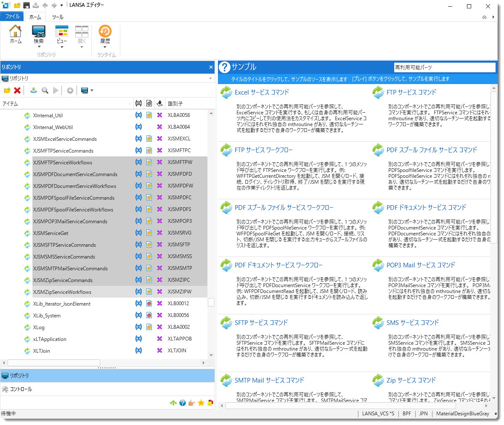This screenshot has height=425, width=504.
Task: Open the PDF ドキュメント サービス ワークフロー link
Action: tap(279, 265)
